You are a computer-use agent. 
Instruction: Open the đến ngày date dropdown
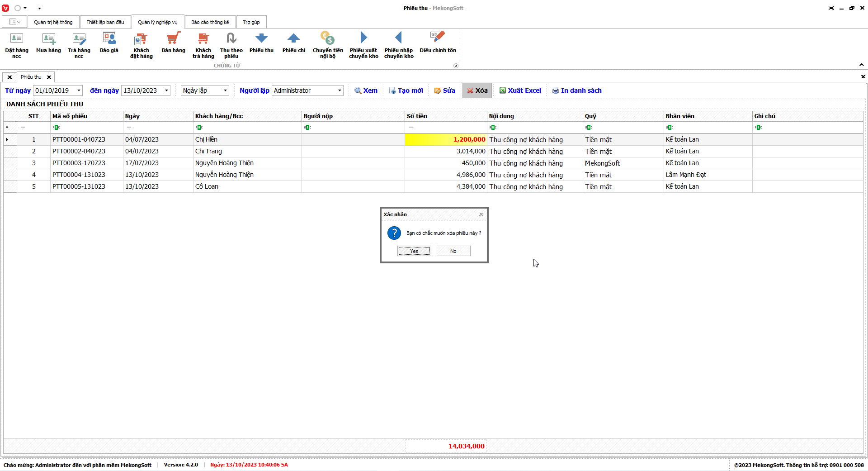coord(166,90)
